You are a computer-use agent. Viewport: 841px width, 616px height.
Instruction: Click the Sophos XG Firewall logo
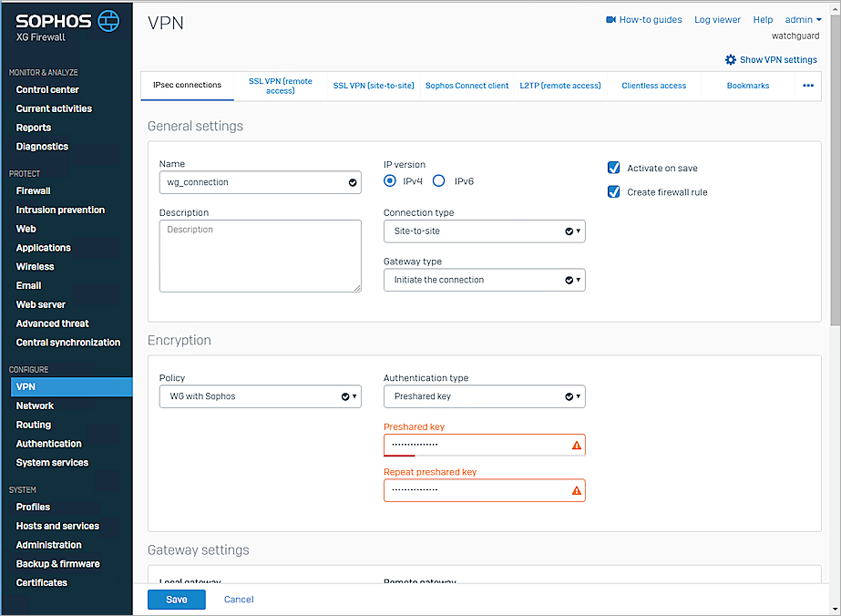[x=67, y=26]
